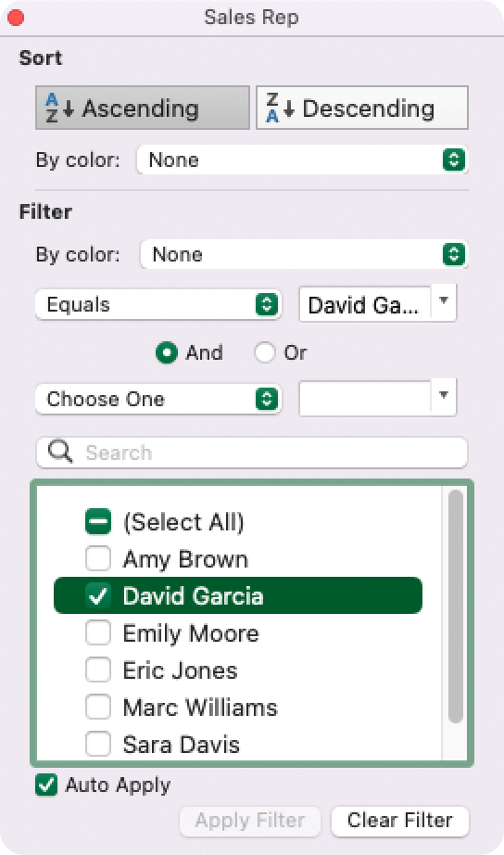Disable the Auto Apply checkbox
Image resolution: width=504 pixels, height=855 pixels.
tap(46, 785)
